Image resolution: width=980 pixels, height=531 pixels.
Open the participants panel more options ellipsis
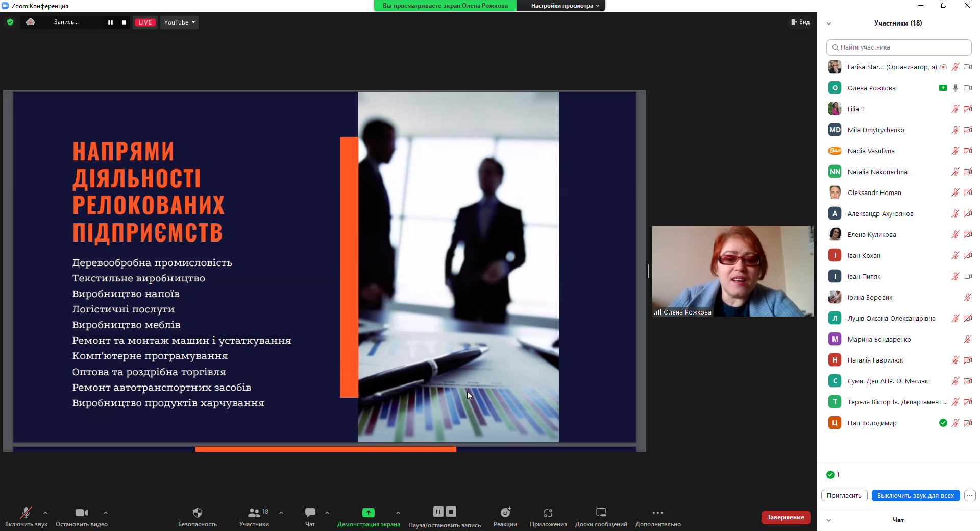pos(970,495)
